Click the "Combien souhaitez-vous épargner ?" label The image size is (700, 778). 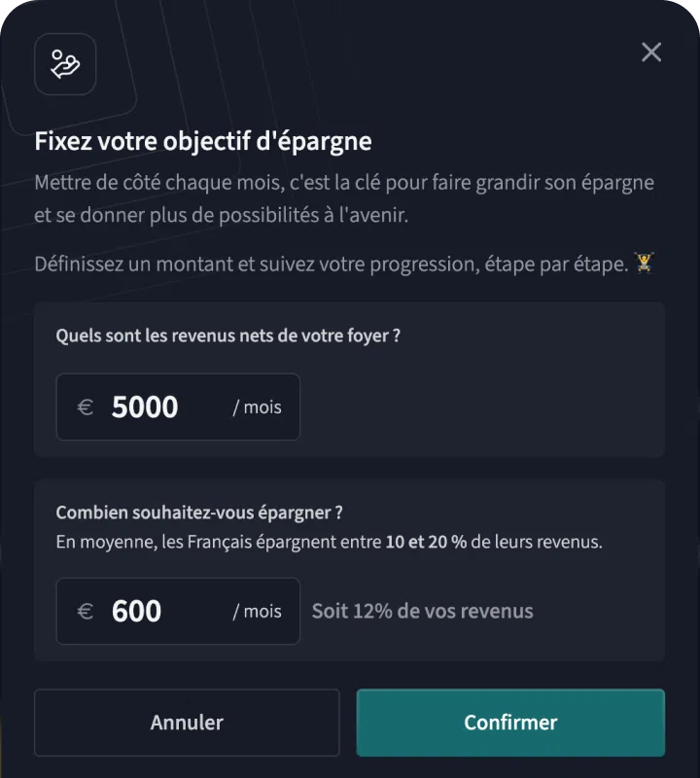click(x=199, y=513)
